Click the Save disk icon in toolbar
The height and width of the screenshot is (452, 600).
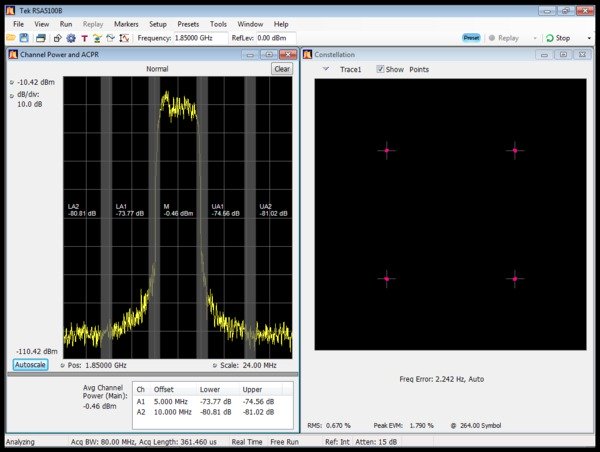tap(26, 38)
